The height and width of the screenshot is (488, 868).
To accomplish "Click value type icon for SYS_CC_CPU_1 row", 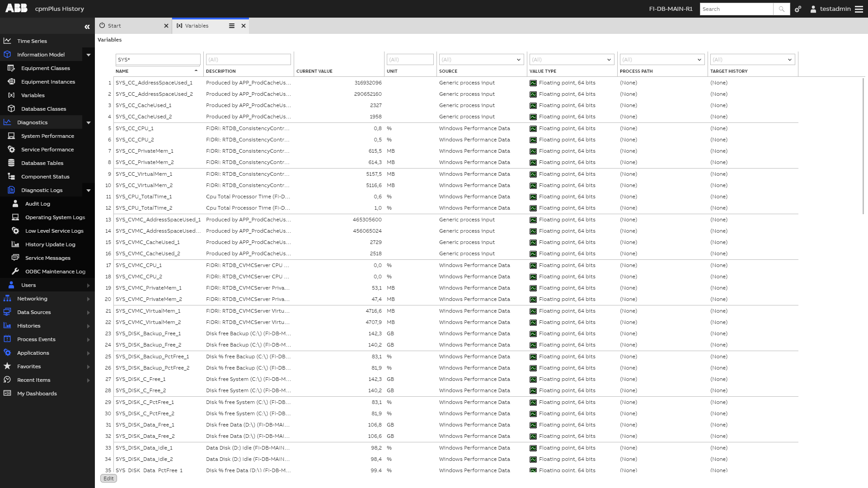I will tap(533, 129).
